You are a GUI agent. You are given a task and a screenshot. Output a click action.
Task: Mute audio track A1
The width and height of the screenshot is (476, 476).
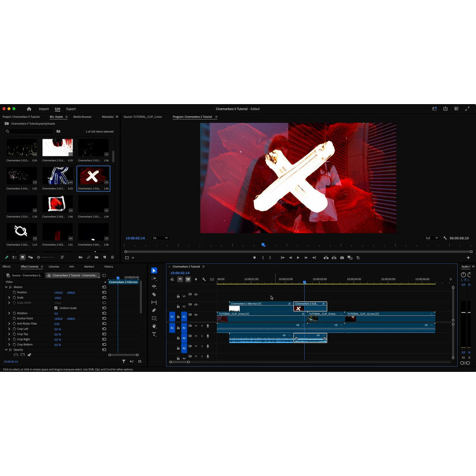pos(196,326)
